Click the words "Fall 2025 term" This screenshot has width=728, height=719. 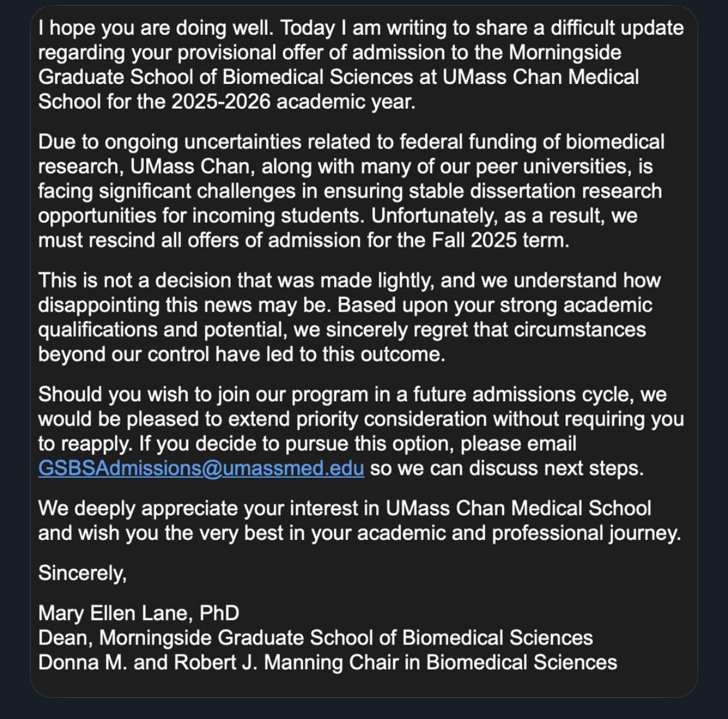500,241
